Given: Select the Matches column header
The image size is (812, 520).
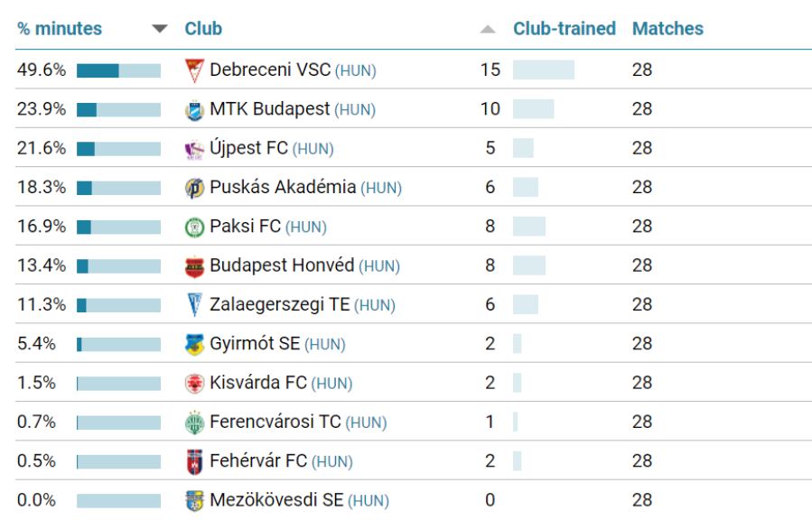Looking at the screenshot, I should 667,29.
